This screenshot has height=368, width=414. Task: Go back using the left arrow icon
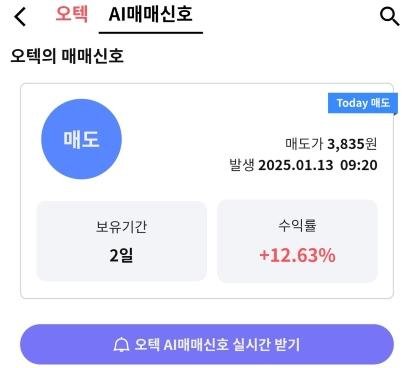pos(20,16)
